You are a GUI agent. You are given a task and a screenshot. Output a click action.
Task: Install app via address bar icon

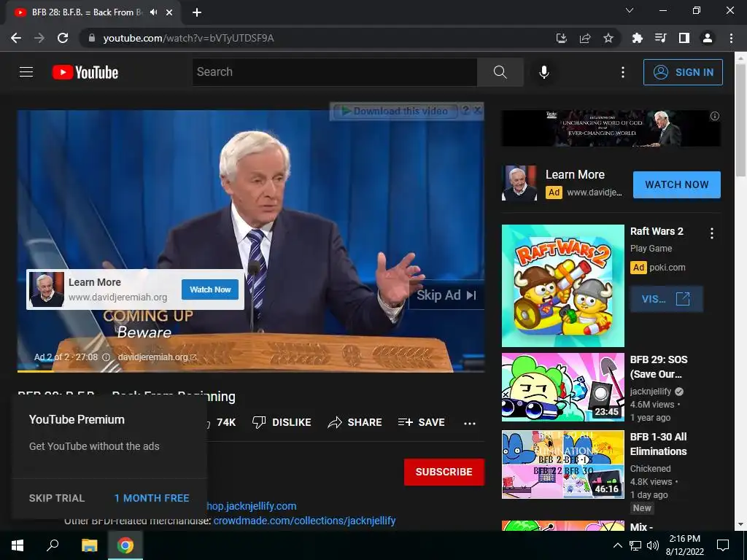pyautogui.click(x=562, y=38)
